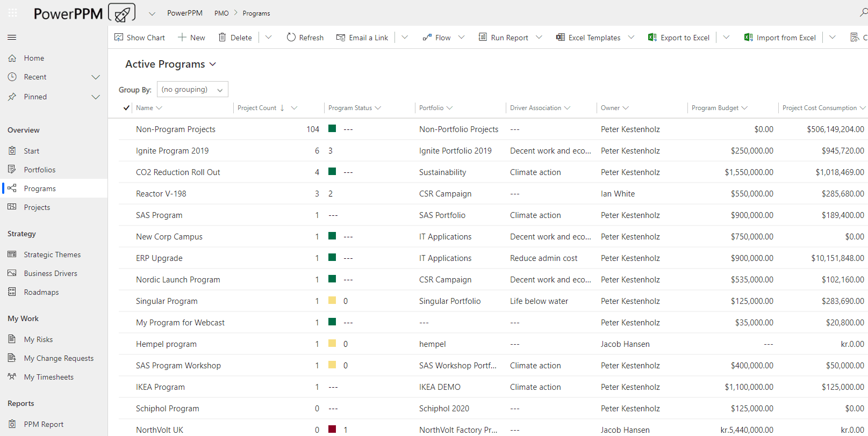The width and height of the screenshot is (868, 436).
Task: Click the search magnifier icon
Action: [864, 13]
